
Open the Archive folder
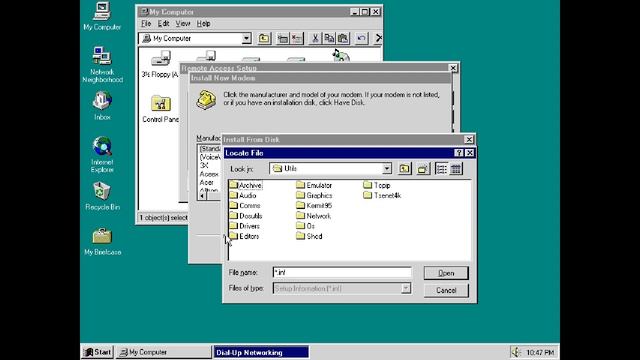[x=245, y=185]
